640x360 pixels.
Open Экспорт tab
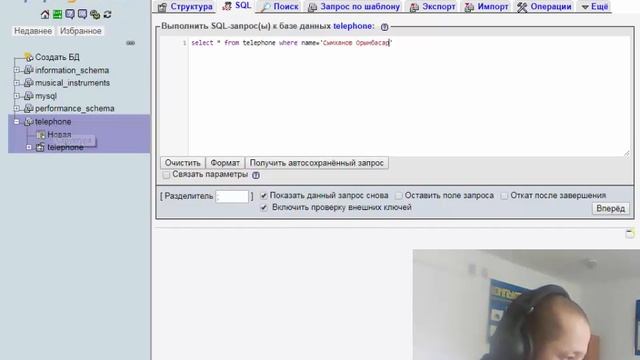pyautogui.click(x=433, y=7)
